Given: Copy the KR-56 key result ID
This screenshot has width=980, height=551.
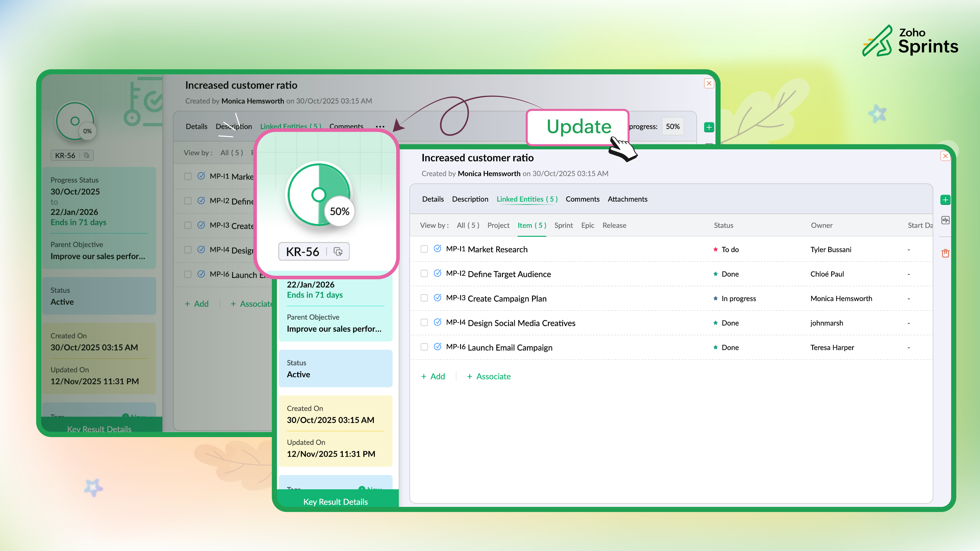Looking at the screenshot, I should (338, 251).
